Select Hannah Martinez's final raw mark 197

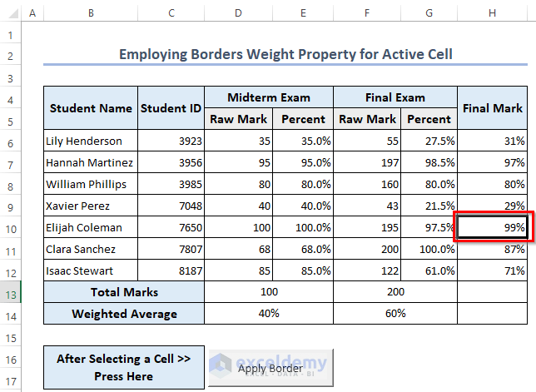pyautogui.click(x=364, y=162)
